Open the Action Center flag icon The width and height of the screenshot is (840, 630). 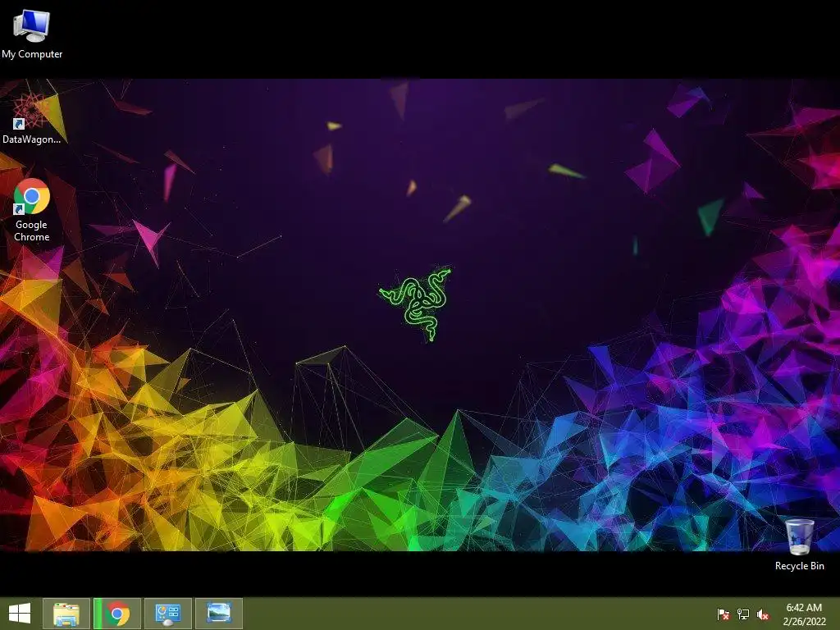point(724,614)
